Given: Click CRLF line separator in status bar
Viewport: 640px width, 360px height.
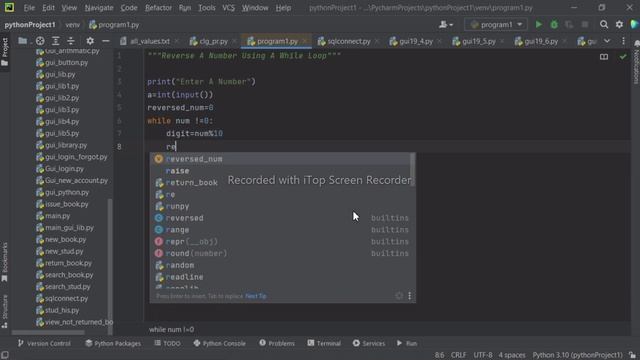Looking at the screenshot, I should click(x=458, y=355).
